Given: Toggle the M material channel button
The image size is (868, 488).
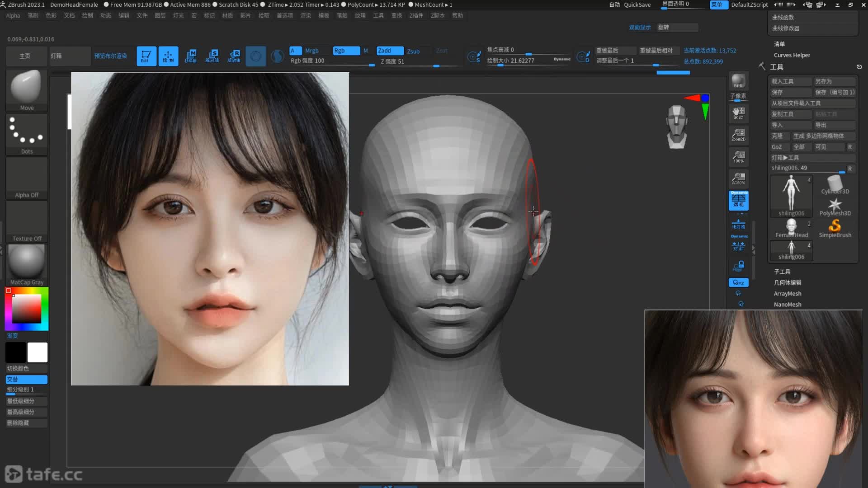Looking at the screenshot, I should point(366,51).
